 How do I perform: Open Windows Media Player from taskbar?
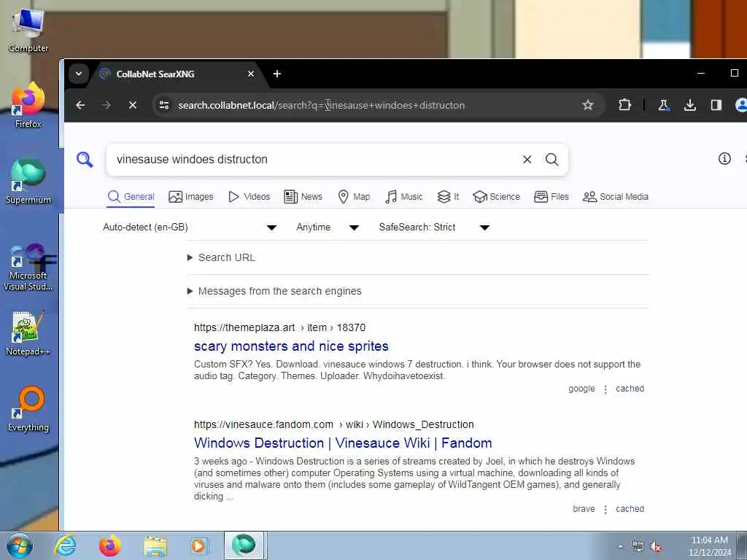click(x=198, y=545)
